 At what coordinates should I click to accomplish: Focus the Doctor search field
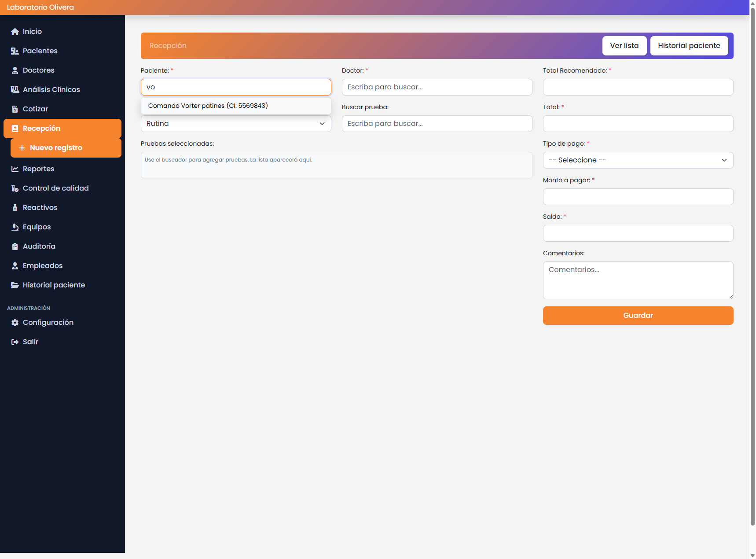pos(437,87)
